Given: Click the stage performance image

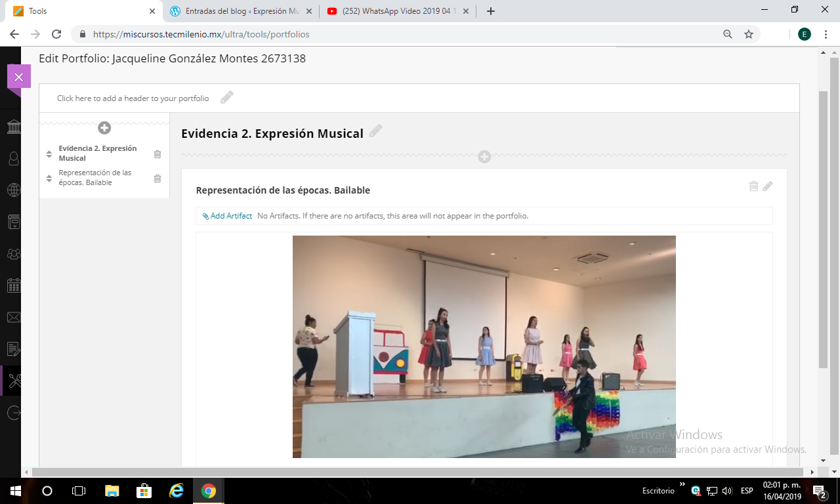Looking at the screenshot, I should point(484,346).
